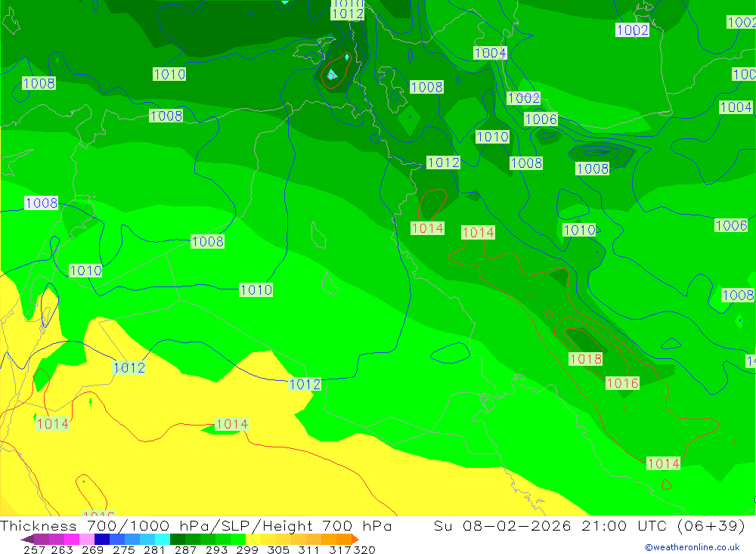Pick the brightest green swatch beside yellow
This screenshot has width=756, height=554.
coord(238,539)
